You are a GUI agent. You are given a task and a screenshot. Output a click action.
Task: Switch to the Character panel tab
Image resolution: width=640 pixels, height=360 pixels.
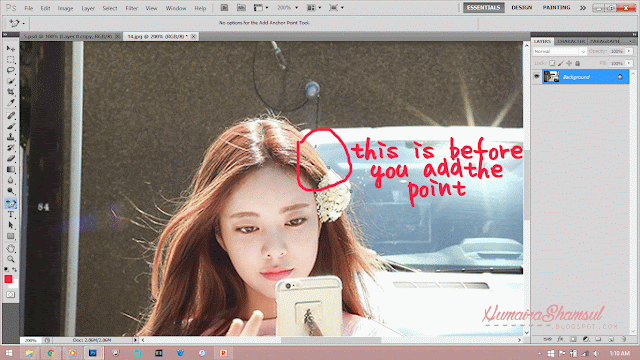coord(571,41)
